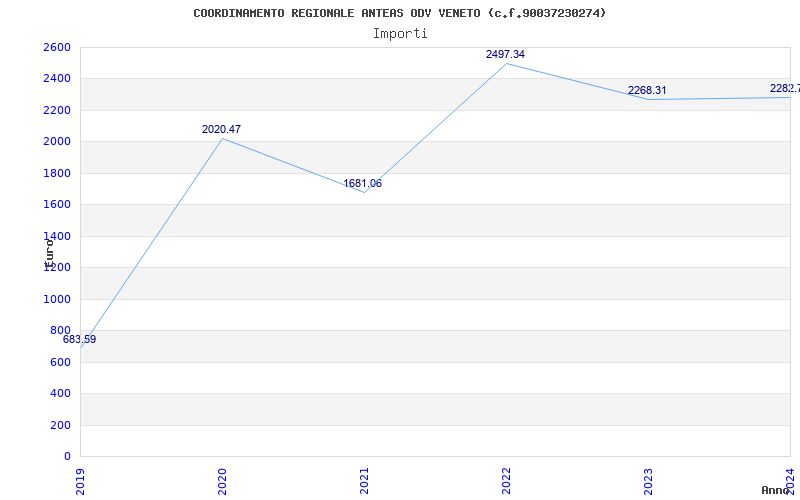800x500 pixels.
Task: Select the 2000 y-axis label
Action: tap(57, 142)
